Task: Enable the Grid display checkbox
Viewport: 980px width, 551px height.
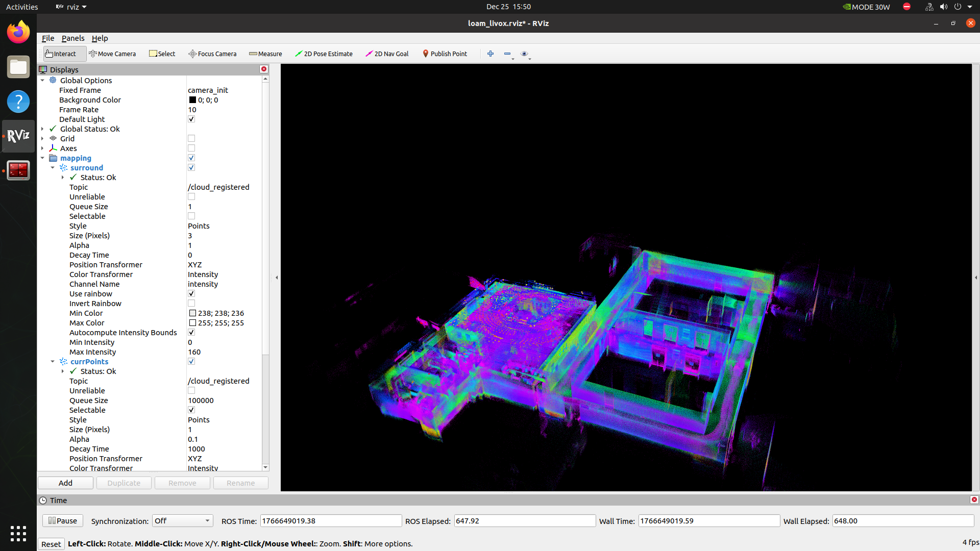Action: (191, 139)
